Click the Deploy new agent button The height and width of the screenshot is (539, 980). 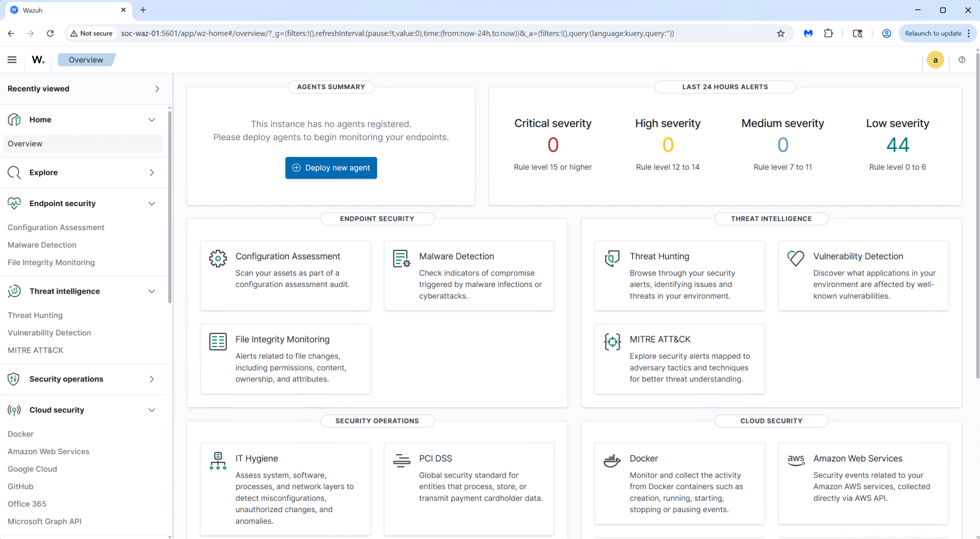(331, 168)
